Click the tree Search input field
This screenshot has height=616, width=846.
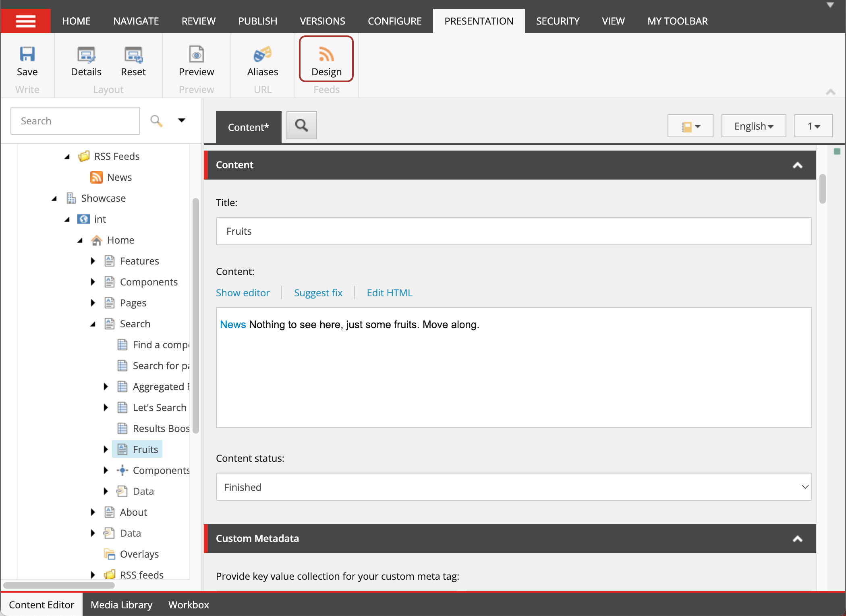[75, 121]
